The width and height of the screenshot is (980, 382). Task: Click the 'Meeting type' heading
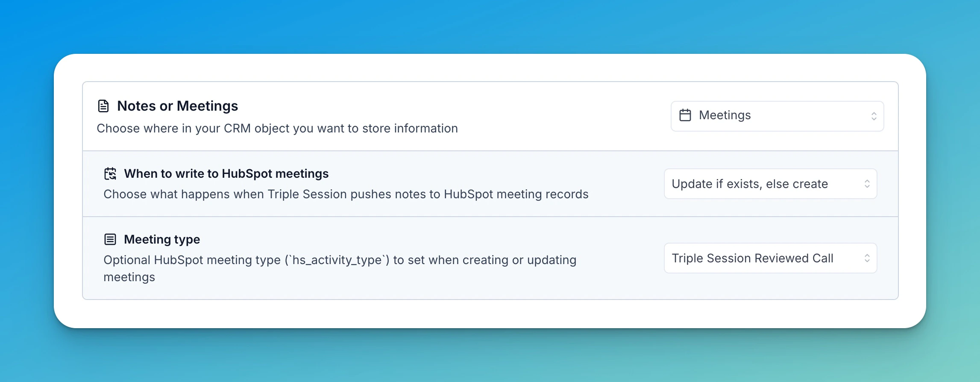(x=162, y=239)
